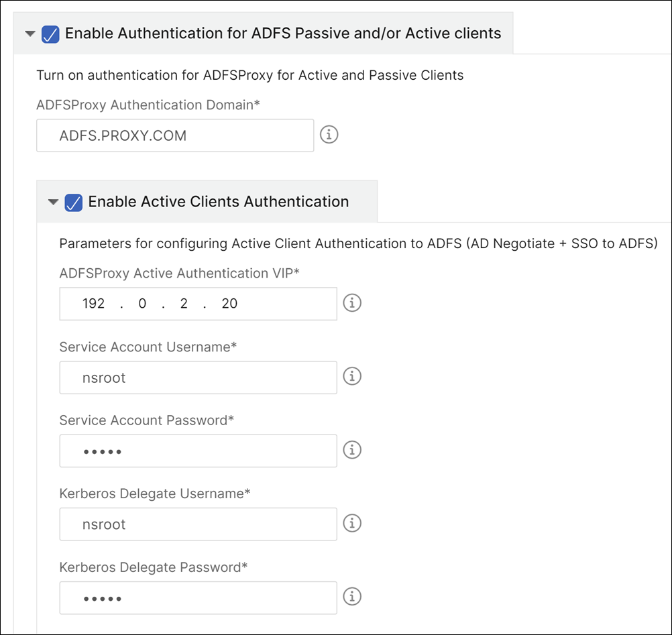Image resolution: width=672 pixels, height=635 pixels.
Task: Click the ADFSProxy Authentication Domain field
Action: 175,135
